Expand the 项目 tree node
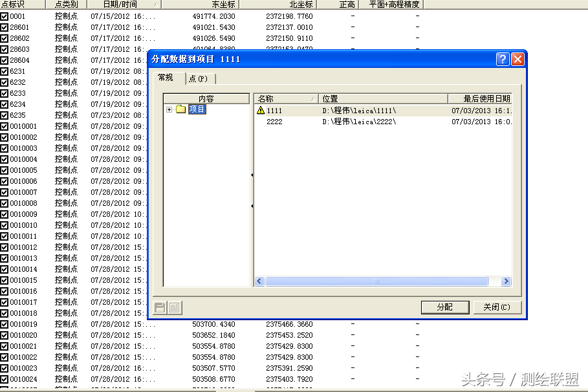The width and height of the screenshot is (588, 392). [x=169, y=109]
